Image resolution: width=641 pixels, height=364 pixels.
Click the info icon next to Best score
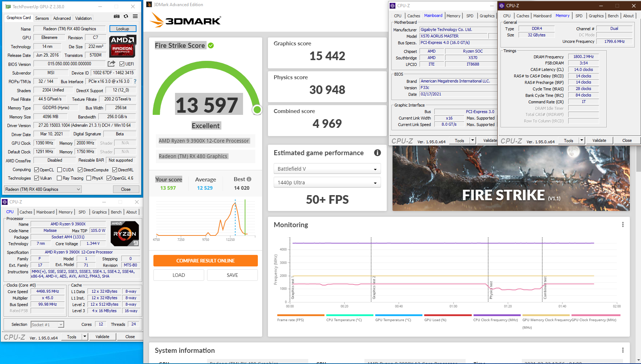coord(249,179)
